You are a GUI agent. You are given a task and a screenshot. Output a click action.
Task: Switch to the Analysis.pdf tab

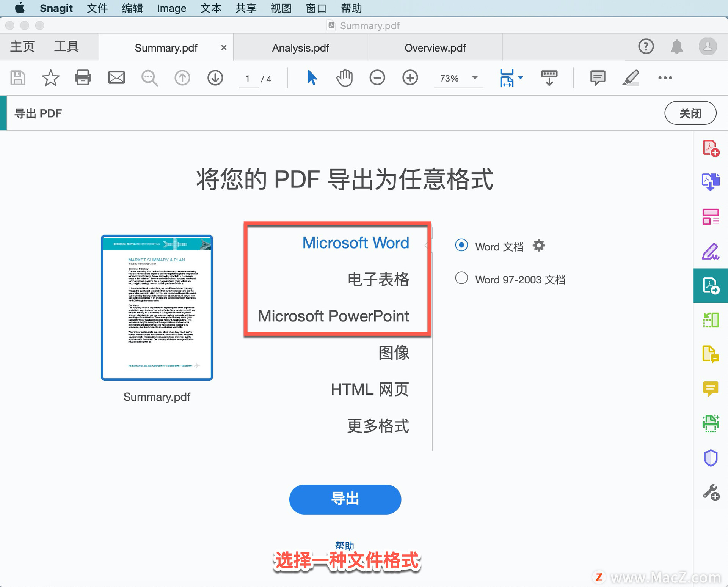click(x=301, y=48)
